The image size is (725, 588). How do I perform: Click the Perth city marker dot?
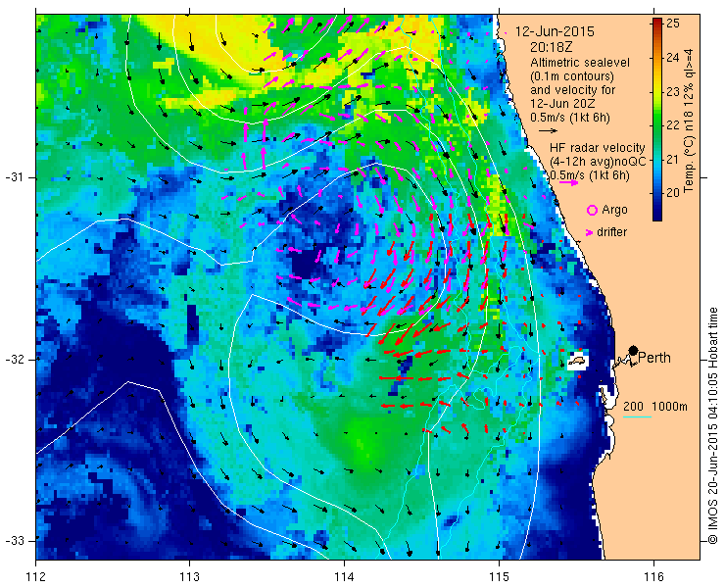pyautogui.click(x=634, y=350)
